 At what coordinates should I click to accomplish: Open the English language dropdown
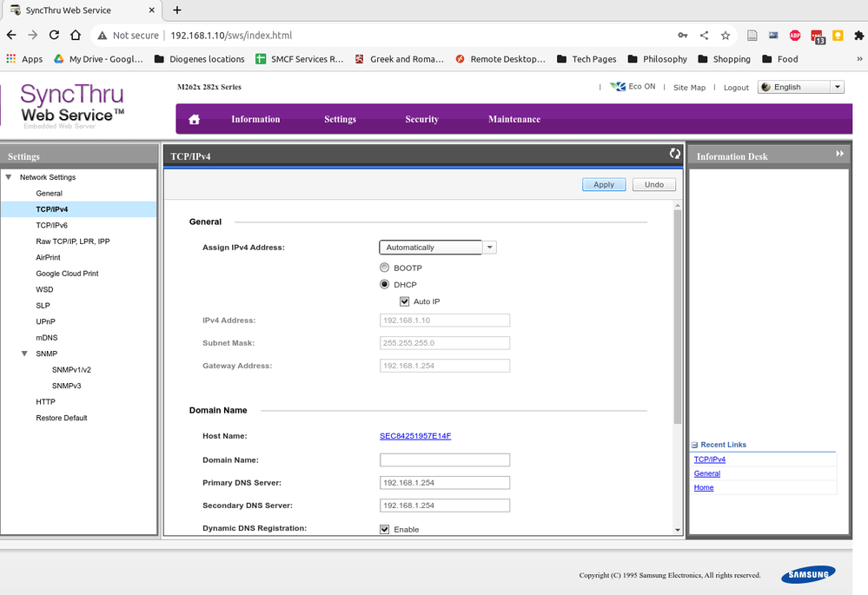[x=800, y=87]
